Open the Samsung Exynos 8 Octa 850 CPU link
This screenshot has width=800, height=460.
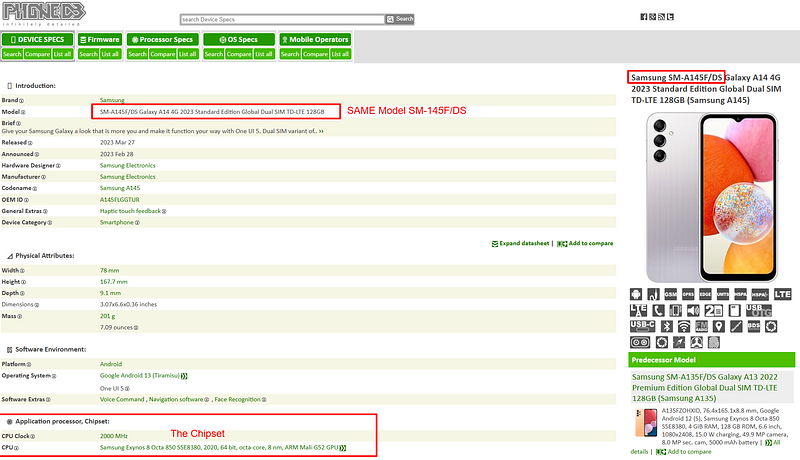(219, 448)
